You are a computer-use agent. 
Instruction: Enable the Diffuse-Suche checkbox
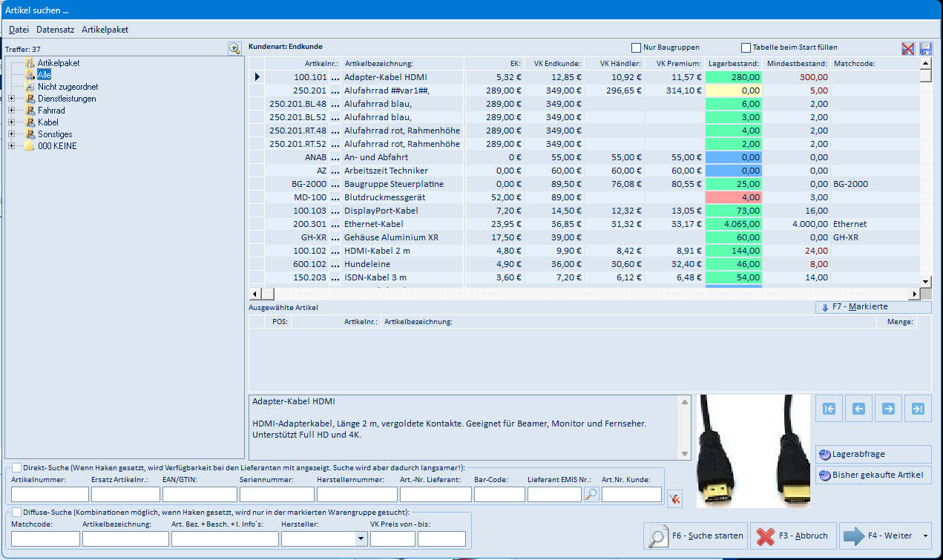(x=17, y=513)
